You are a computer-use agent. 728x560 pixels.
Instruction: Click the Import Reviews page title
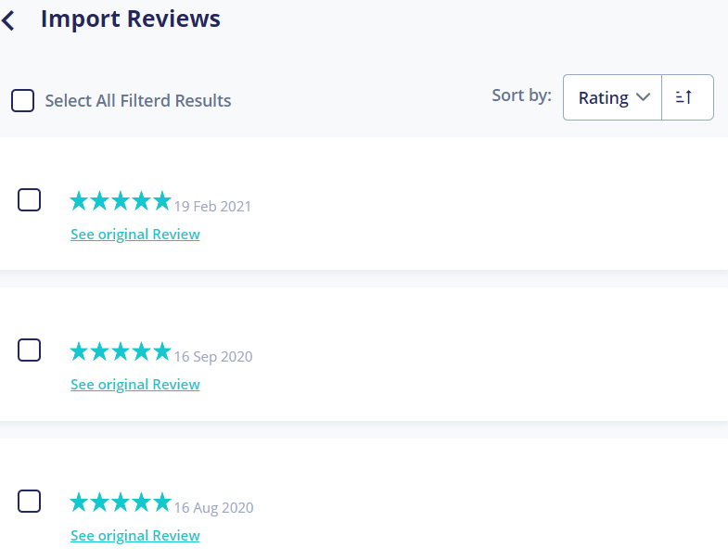pyautogui.click(x=131, y=19)
